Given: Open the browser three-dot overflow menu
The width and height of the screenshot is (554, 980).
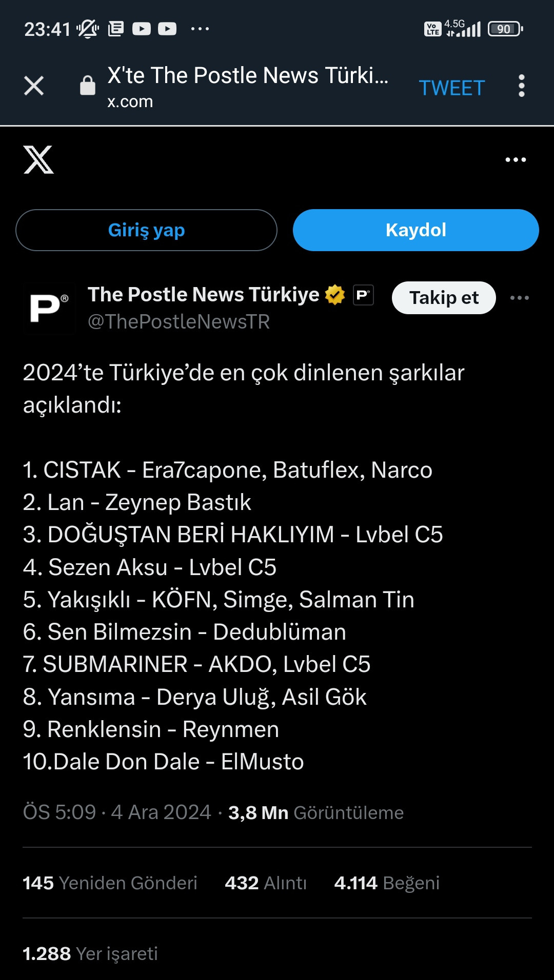Looking at the screenshot, I should [522, 86].
